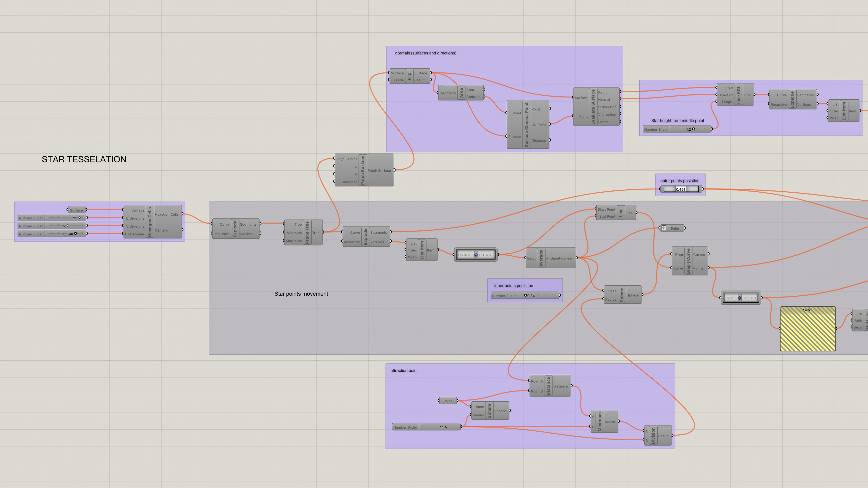Click the t Parameter slider grip at 0.396

[x=75, y=233]
